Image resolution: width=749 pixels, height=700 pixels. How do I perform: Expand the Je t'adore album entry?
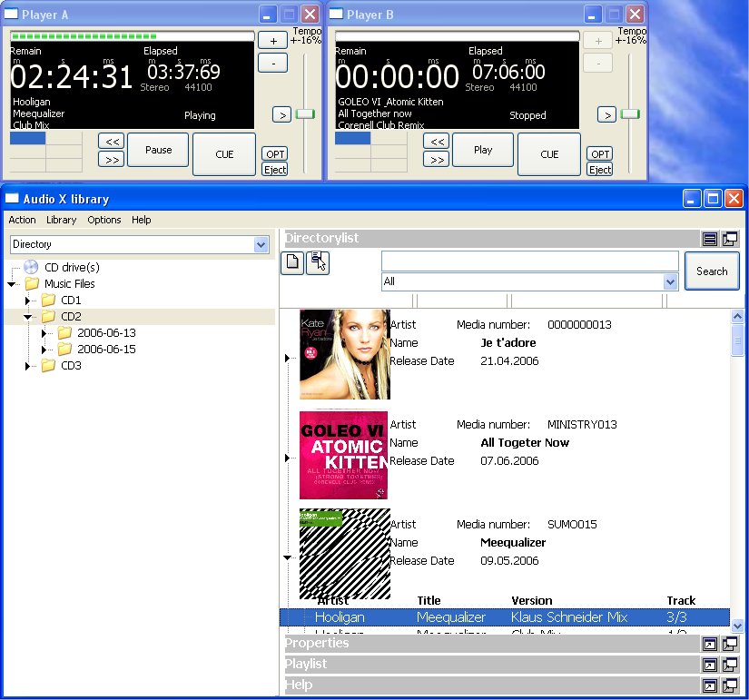[x=287, y=358]
